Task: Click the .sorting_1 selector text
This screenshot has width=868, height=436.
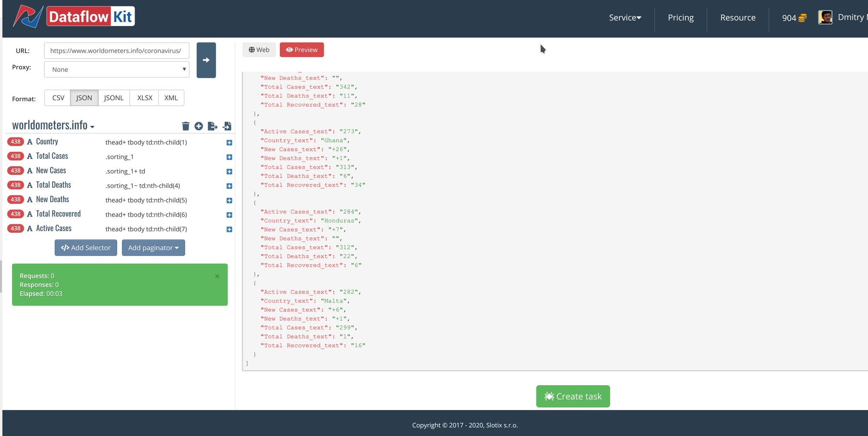Action: (119, 157)
